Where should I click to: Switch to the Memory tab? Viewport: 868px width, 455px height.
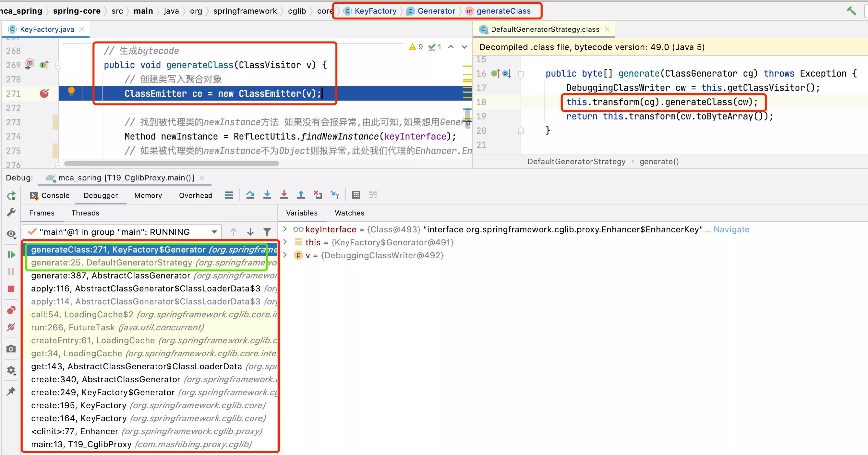(148, 195)
